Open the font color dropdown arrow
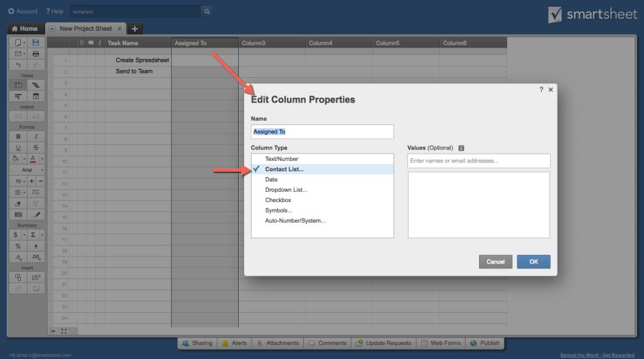644x359 pixels. click(x=42, y=158)
